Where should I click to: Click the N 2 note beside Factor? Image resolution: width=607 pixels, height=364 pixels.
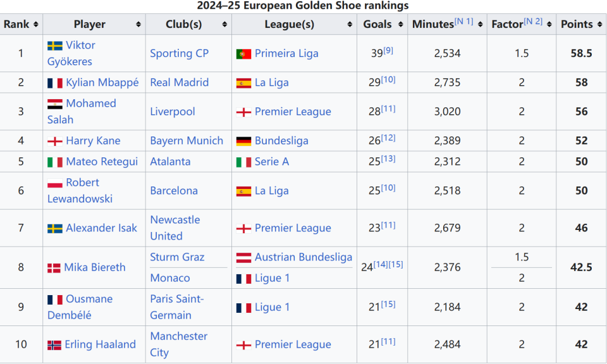pos(534,21)
